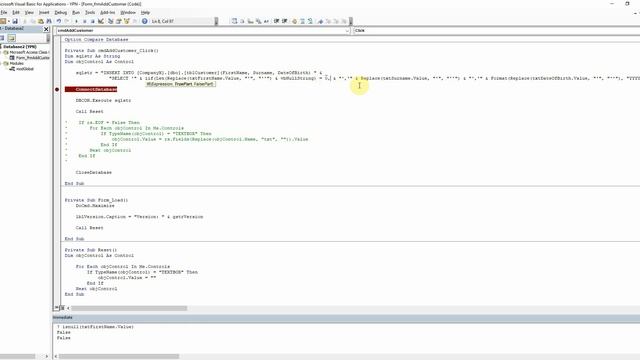This screenshot has width=640, height=360.
Task: Save the database with the Save icon
Action: coord(15,21)
